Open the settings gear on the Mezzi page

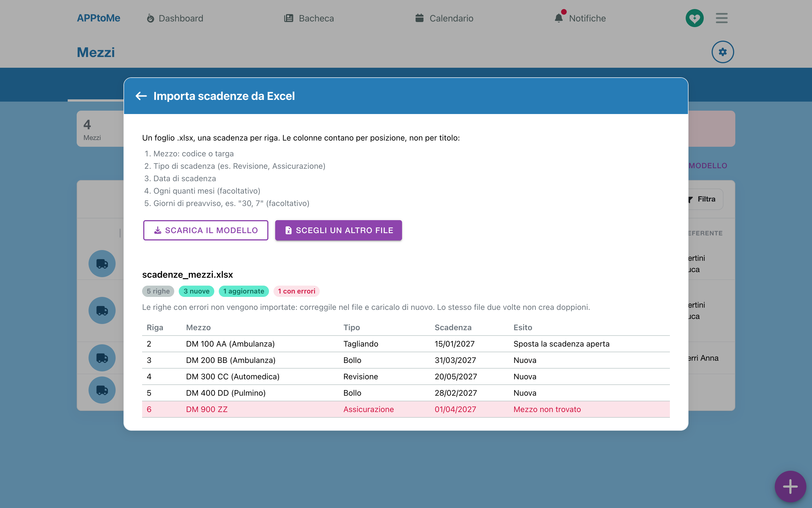click(x=722, y=52)
